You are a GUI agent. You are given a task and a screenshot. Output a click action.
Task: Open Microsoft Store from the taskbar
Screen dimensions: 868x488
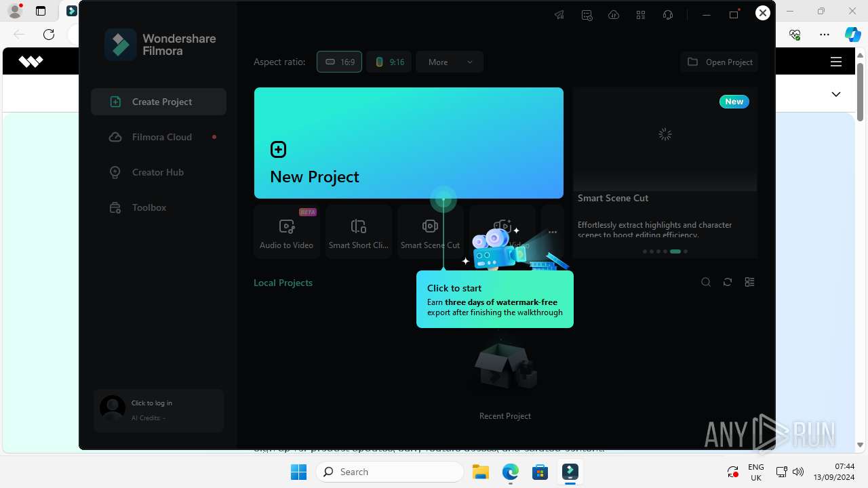(x=540, y=472)
